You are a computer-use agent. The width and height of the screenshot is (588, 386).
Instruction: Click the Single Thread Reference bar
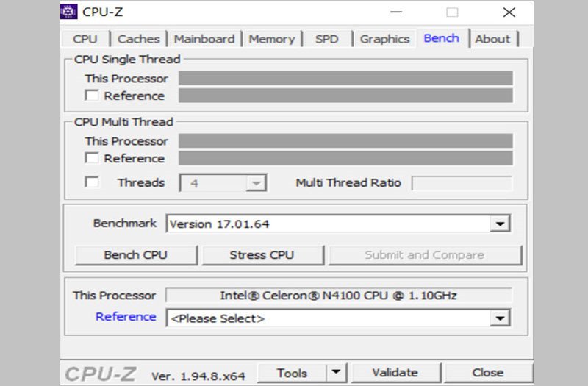click(345, 96)
